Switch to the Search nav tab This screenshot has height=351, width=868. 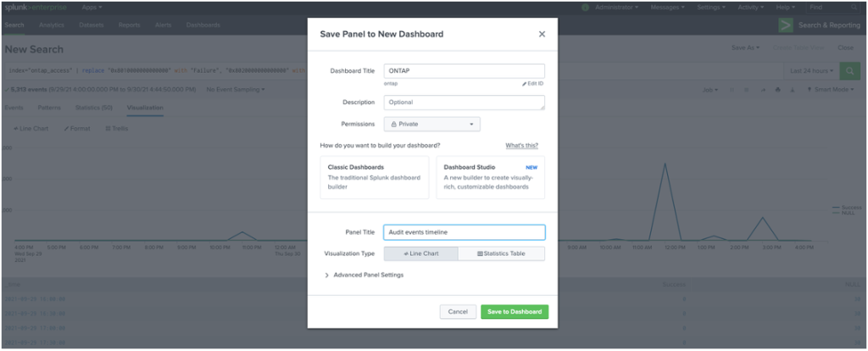14,25
